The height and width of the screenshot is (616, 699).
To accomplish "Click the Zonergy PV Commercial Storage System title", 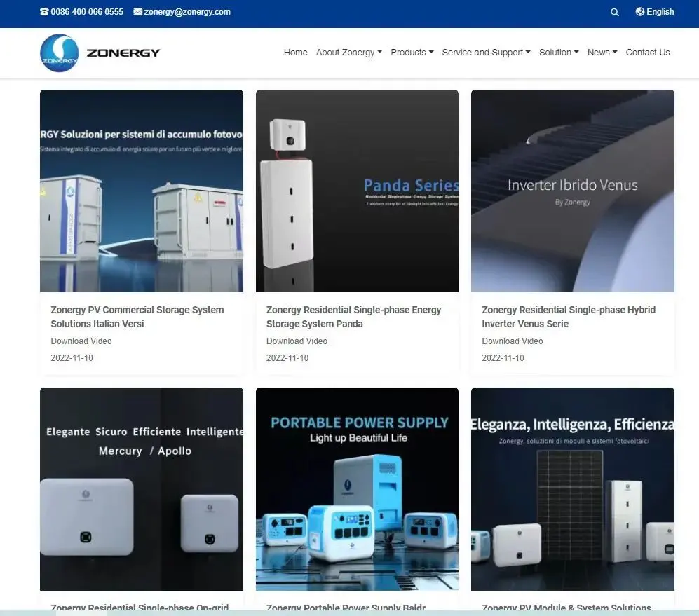I will [137, 317].
